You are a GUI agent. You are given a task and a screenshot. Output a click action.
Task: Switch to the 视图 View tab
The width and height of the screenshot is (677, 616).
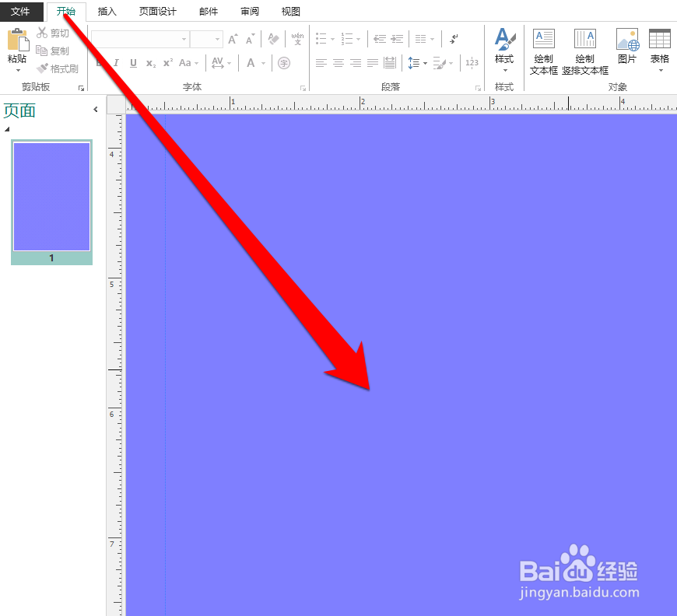click(290, 11)
